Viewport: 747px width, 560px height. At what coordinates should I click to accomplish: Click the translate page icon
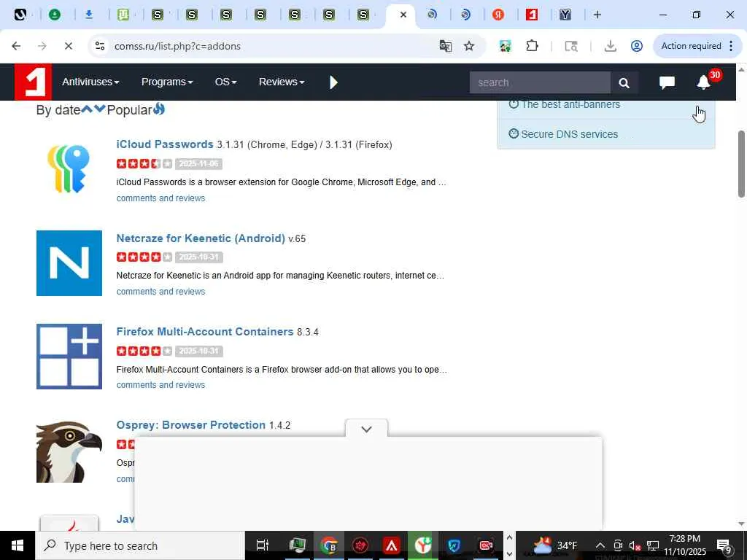[x=446, y=46]
